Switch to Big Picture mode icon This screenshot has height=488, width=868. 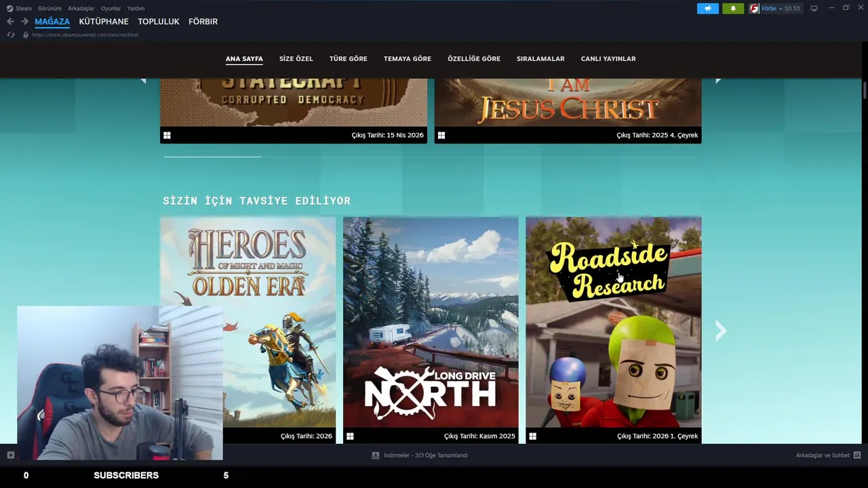[814, 8]
